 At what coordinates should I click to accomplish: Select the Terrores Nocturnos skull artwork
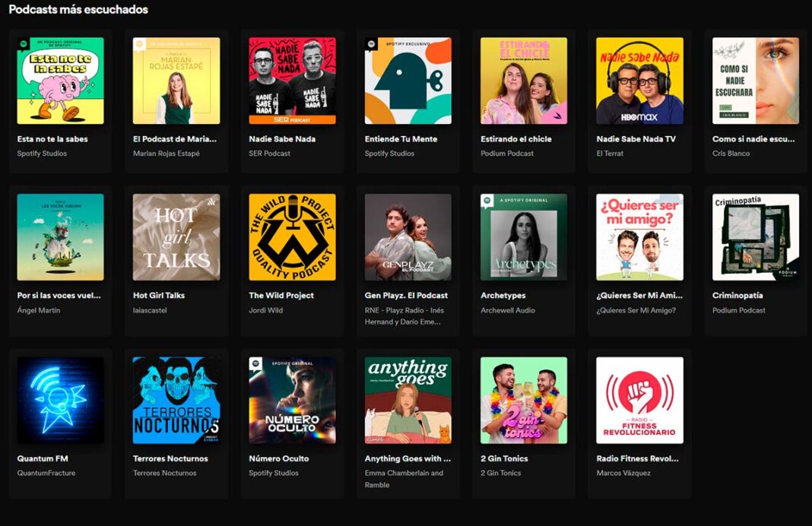coord(176,400)
